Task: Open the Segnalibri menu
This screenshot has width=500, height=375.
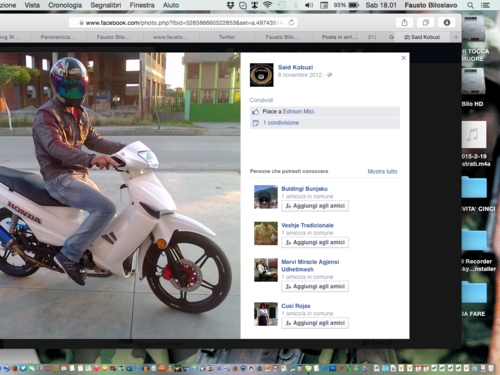Action: pos(106,5)
